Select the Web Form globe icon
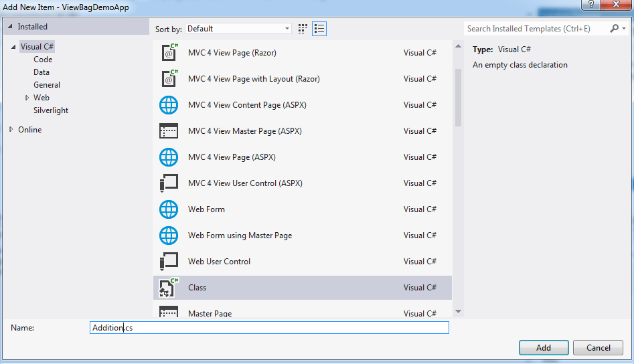This screenshot has width=634, height=364. click(x=169, y=209)
